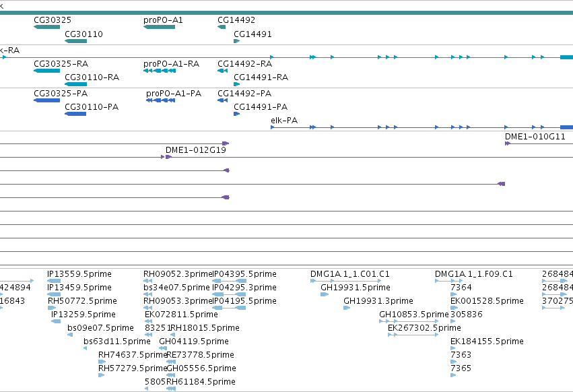This screenshot has width=573, height=392.
Task: Click the GH04119.5prime EST label
Action: pyautogui.click(x=194, y=342)
